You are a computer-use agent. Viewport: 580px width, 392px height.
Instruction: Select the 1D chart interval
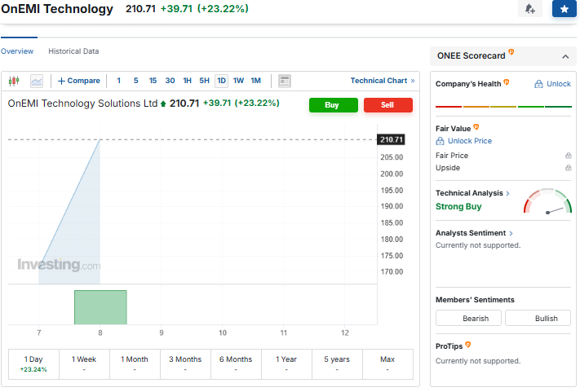click(x=222, y=81)
